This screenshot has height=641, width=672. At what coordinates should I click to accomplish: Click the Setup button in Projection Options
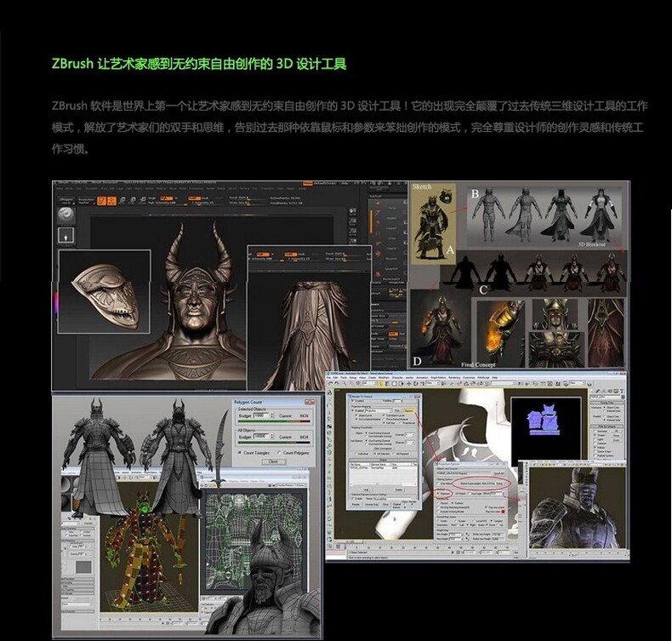pyautogui.click(x=498, y=484)
